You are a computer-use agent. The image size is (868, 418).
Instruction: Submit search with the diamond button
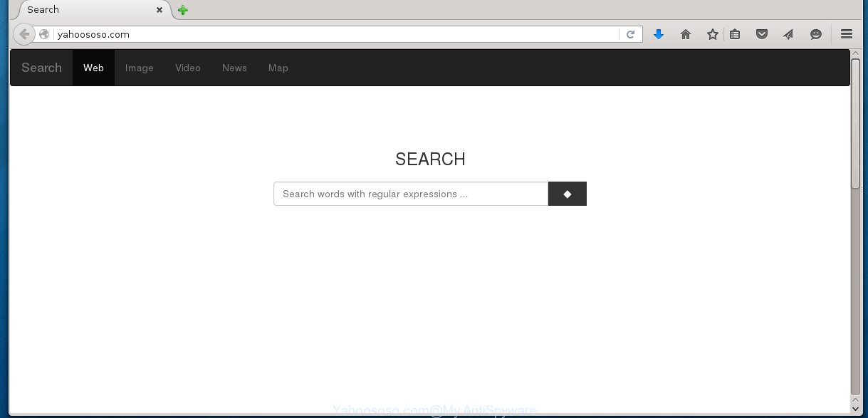point(568,194)
